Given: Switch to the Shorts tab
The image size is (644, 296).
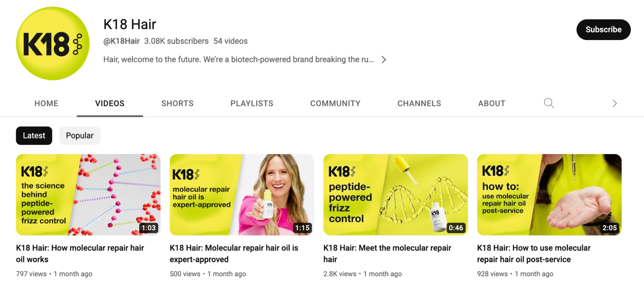Looking at the screenshot, I should [177, 103].
